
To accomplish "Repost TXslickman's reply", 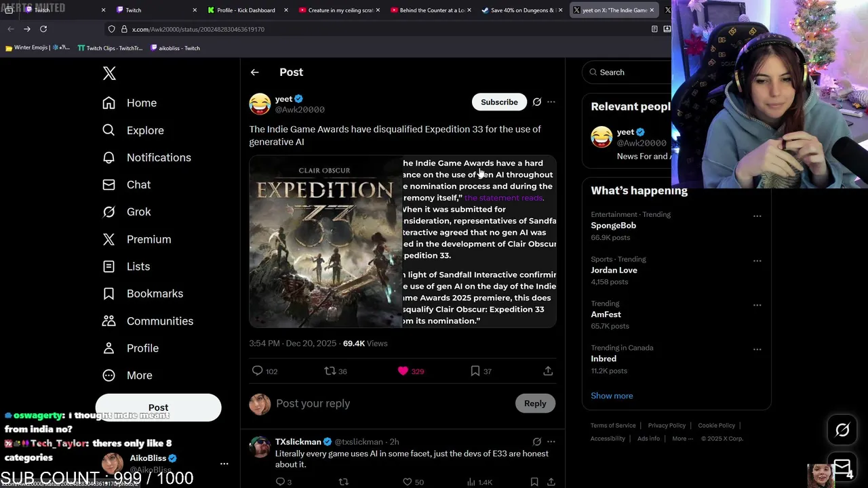I will pyautogui.click(x=344, y=482).
